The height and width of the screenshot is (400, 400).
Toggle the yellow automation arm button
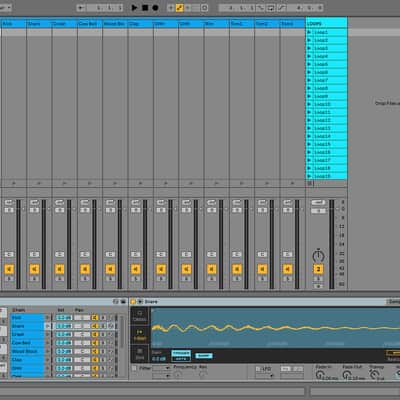point(179,8)
